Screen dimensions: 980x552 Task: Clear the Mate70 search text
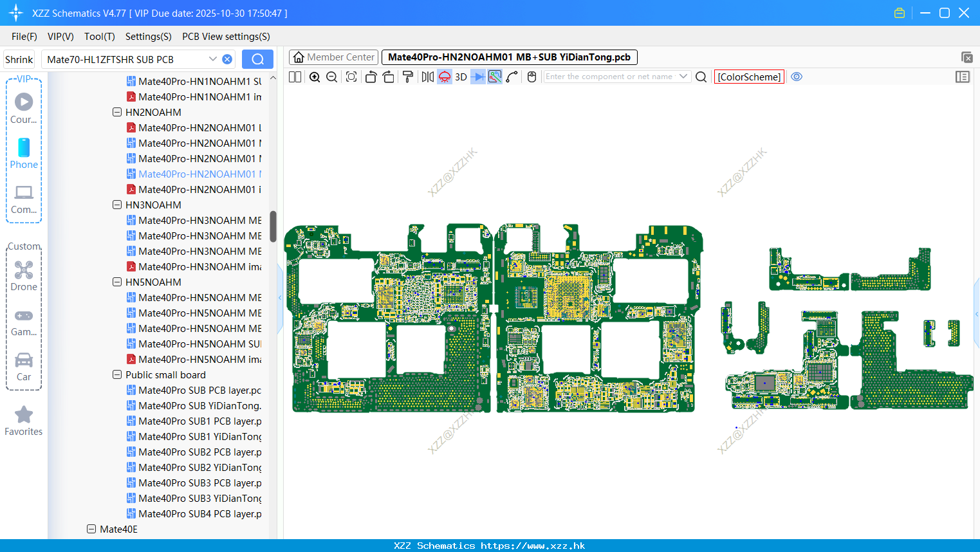pos(227,59)
